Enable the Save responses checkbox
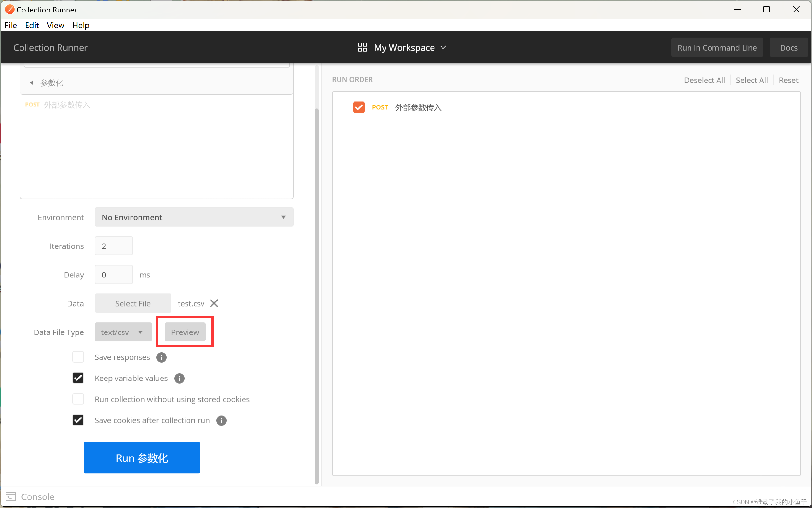812x508 pixels. 78,357
